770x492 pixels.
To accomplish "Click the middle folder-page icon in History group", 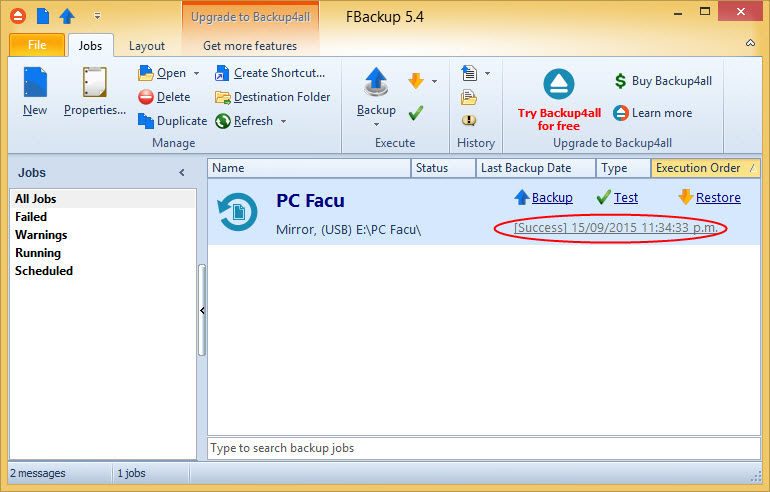I will [x=469, y=97].
